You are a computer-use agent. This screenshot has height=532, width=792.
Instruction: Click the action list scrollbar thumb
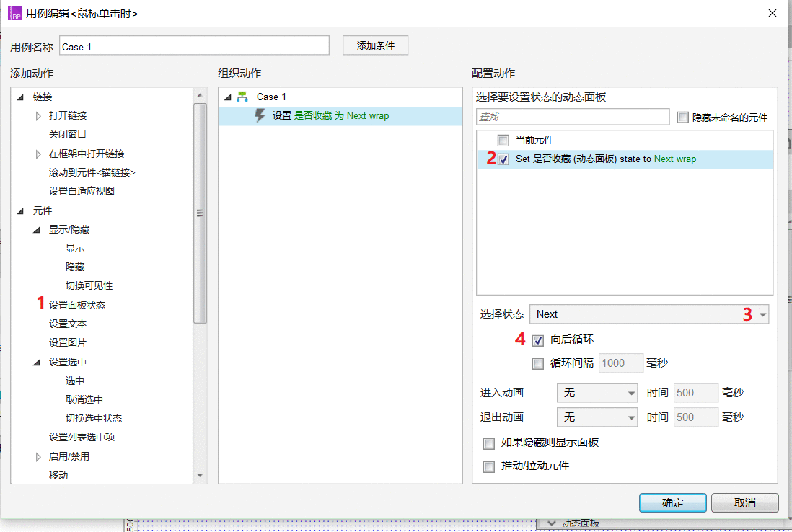200,213
